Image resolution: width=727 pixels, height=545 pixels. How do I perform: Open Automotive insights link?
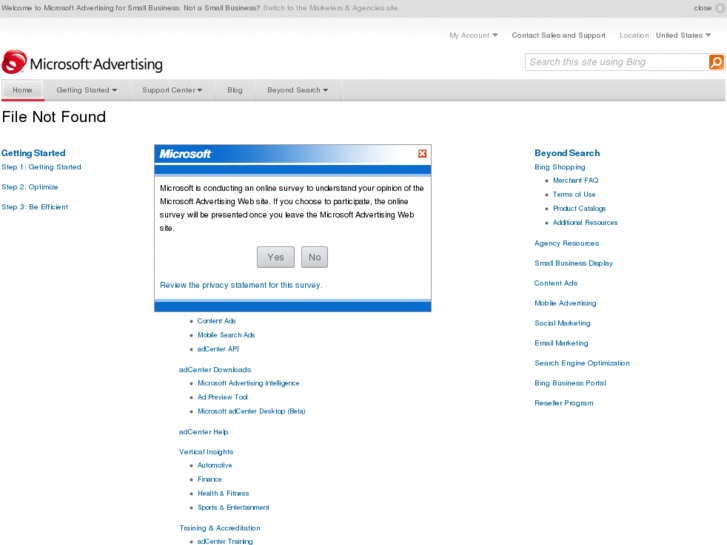[x=215, y=465]
